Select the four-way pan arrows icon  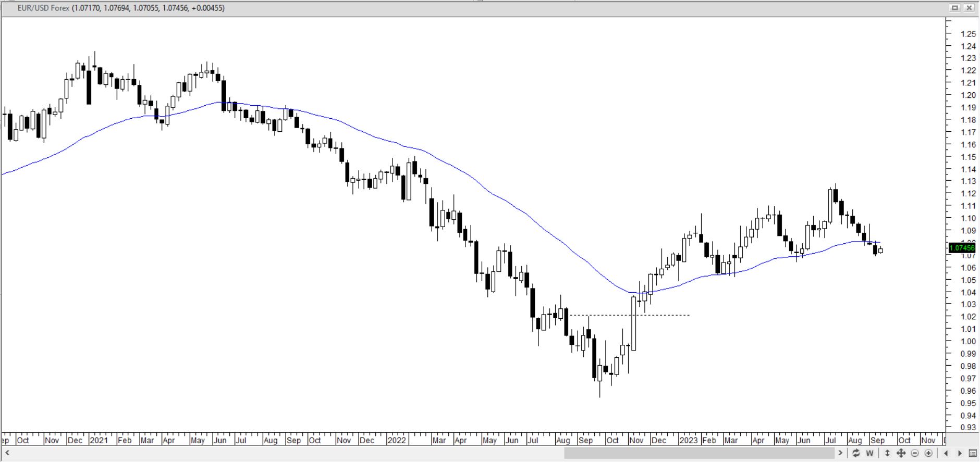(901, 453)
